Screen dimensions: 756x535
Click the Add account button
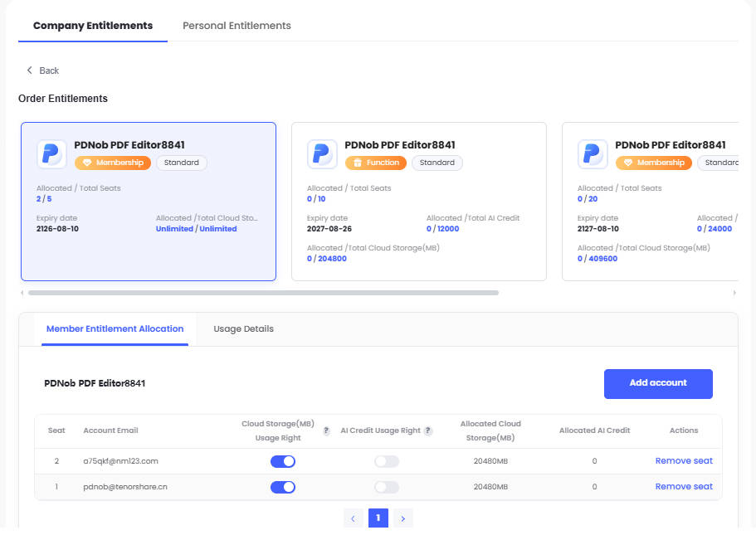[x=658, y=384]
